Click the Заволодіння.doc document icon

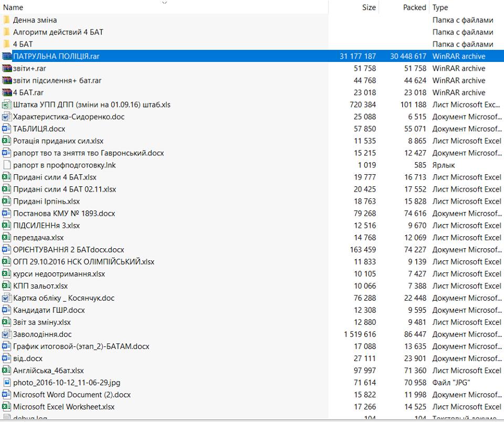pyautogui.click(x=7, y=334)
